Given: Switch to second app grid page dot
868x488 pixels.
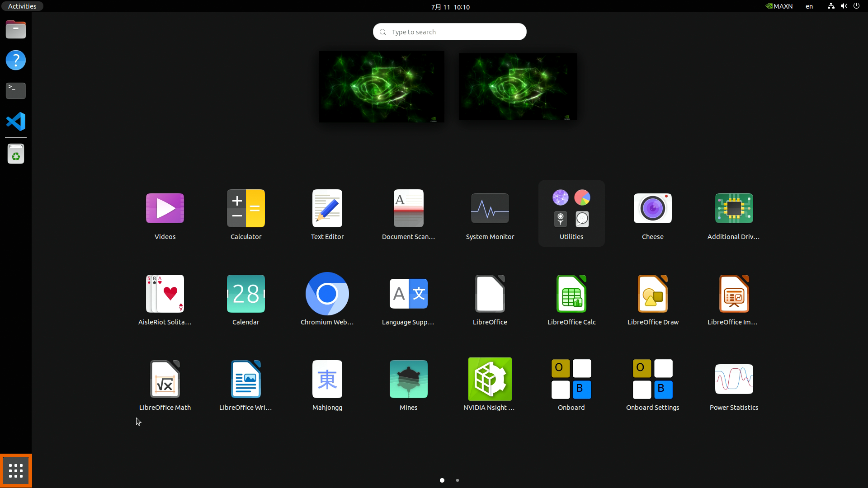Looking at the screenshot, I should coord(458,480).
